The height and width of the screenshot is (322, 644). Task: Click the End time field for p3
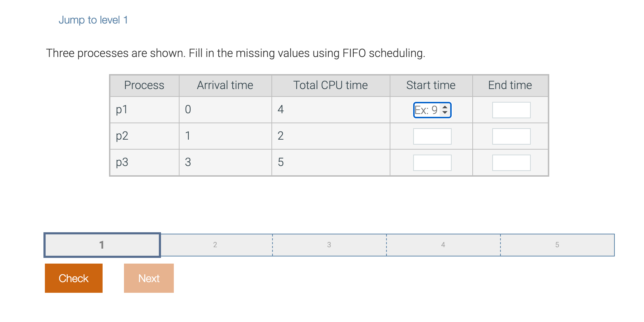point(511,162)
